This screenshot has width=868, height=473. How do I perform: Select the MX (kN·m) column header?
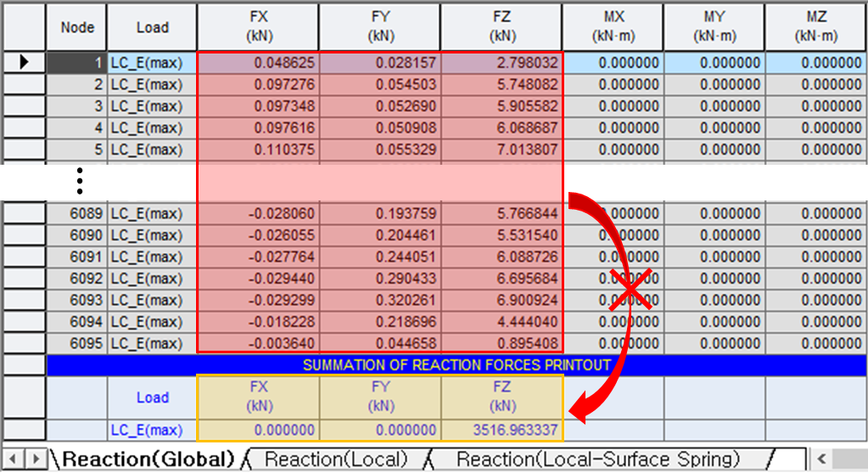(x=612, y=27)
